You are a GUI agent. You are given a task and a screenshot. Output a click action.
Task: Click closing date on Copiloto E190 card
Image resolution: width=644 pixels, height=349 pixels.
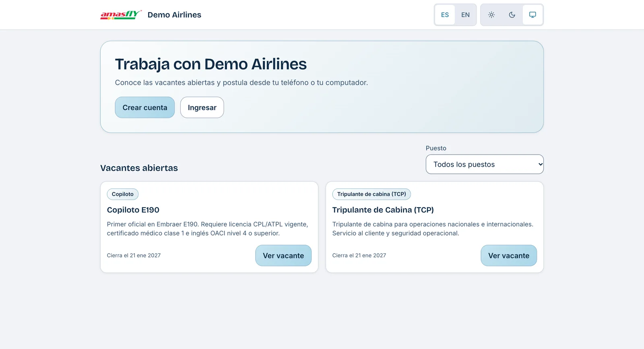point(134,256)
